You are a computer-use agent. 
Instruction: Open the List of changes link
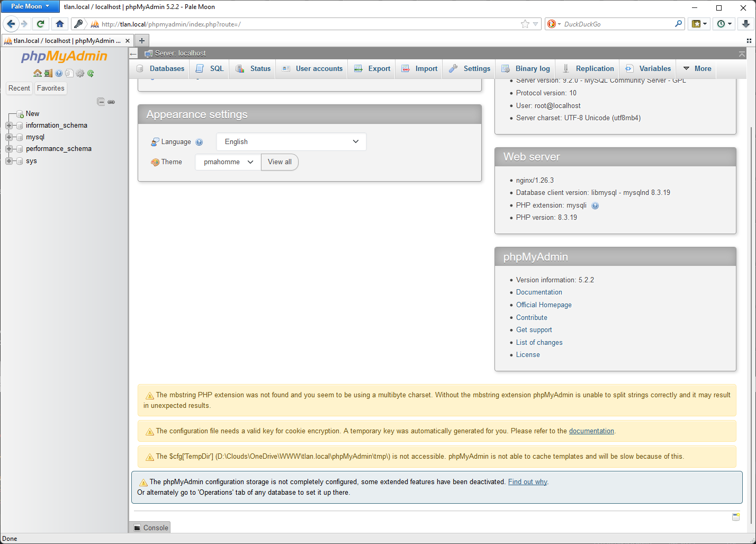pyautogui.click(x=539, y=343)
